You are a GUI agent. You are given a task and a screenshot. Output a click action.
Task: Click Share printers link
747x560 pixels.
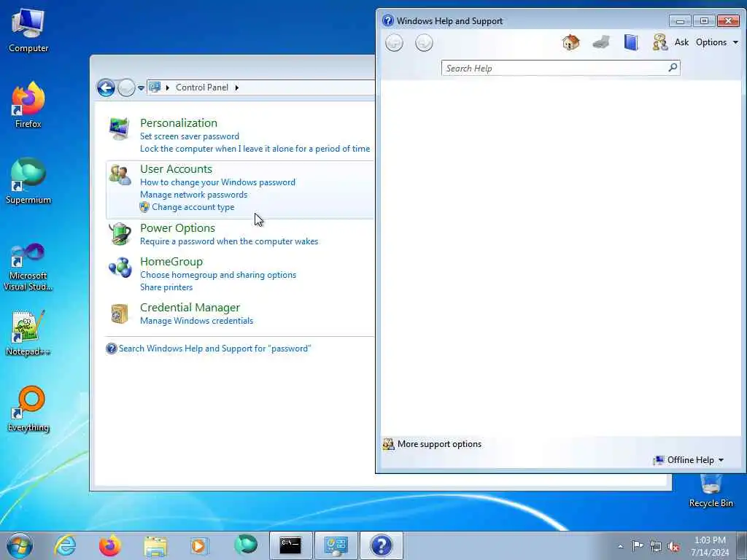[166, 287]
